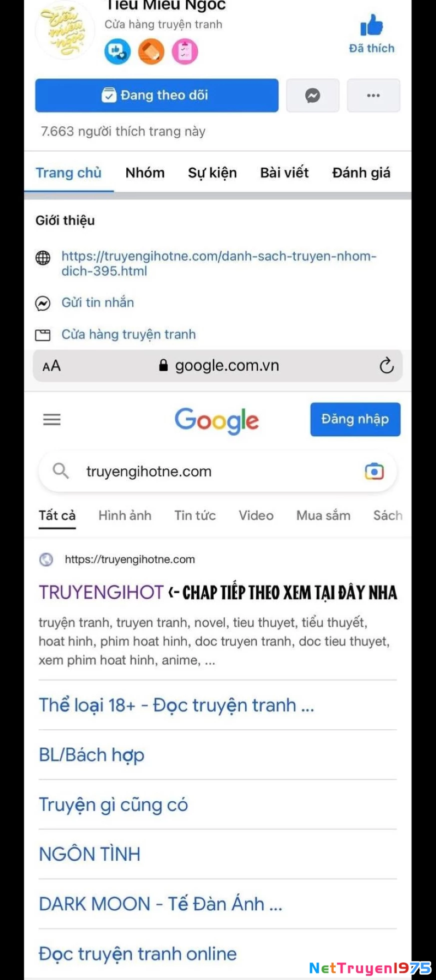Open the three-dots more options button

pos(374,95)
